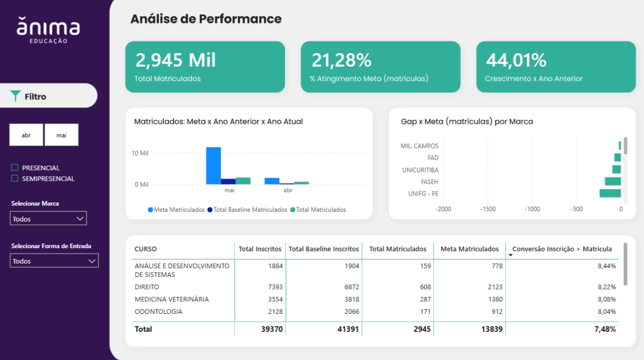Open the Selecionar Marca dropdown

48,218
